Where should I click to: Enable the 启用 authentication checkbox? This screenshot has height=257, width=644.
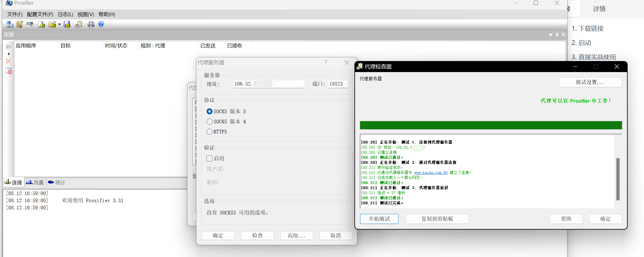click(x=210, y=158)
